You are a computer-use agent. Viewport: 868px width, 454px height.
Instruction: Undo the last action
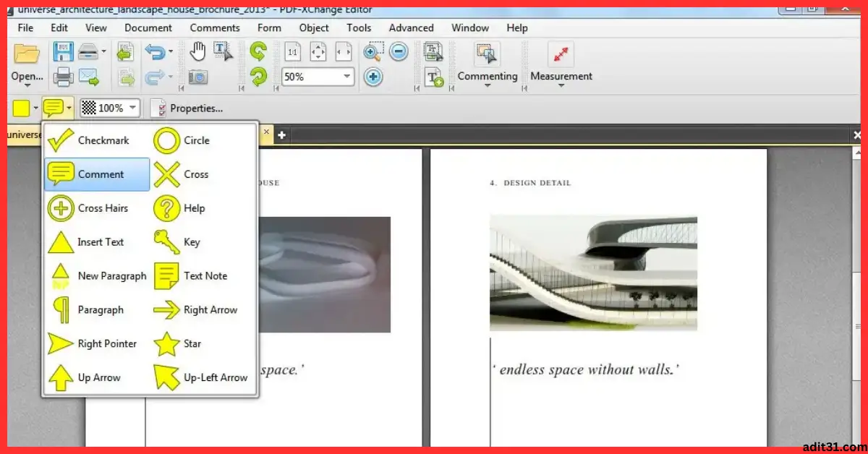(156, 51)
